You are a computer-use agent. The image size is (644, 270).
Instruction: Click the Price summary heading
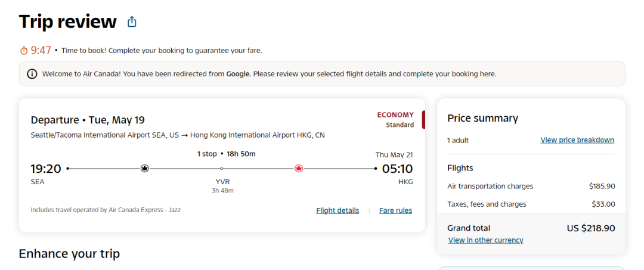pos(482,118)
